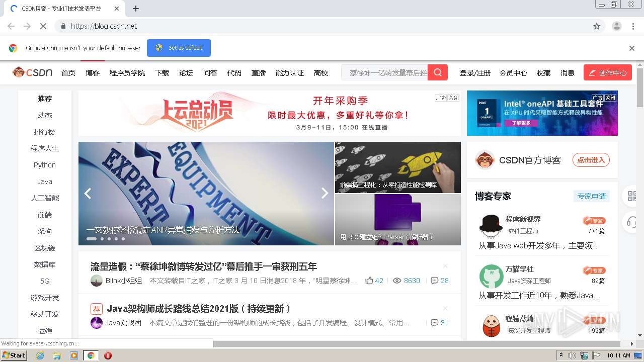This screenshot has width=644, height=362.
Task: Go to the previous carousel slide
Action: pos(88,194)
